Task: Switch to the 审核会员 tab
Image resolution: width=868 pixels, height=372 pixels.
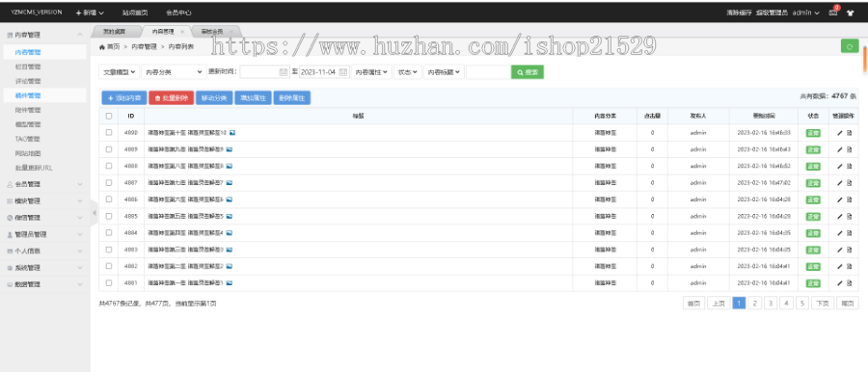Action: click(x=215, y=32)
